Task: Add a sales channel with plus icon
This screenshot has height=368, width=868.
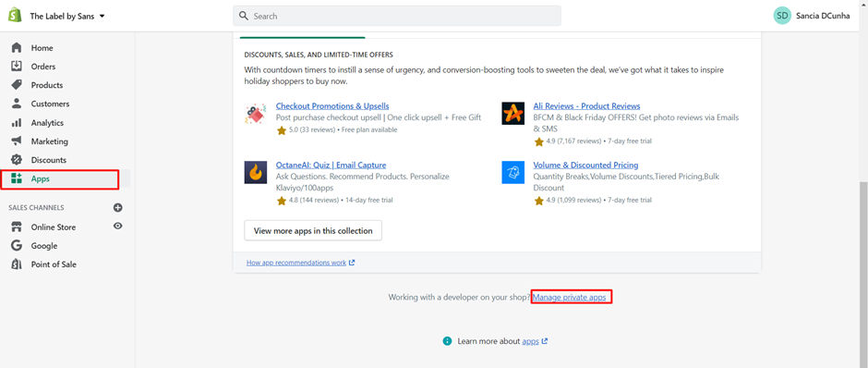Action: [x=118, y=208]
